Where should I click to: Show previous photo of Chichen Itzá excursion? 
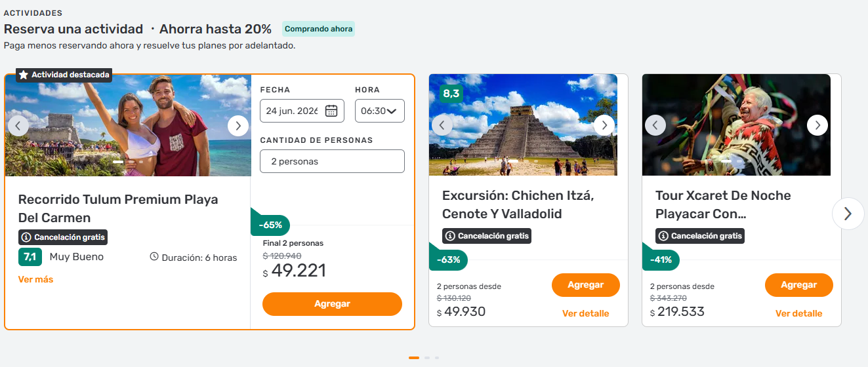[x=442, y=125]
